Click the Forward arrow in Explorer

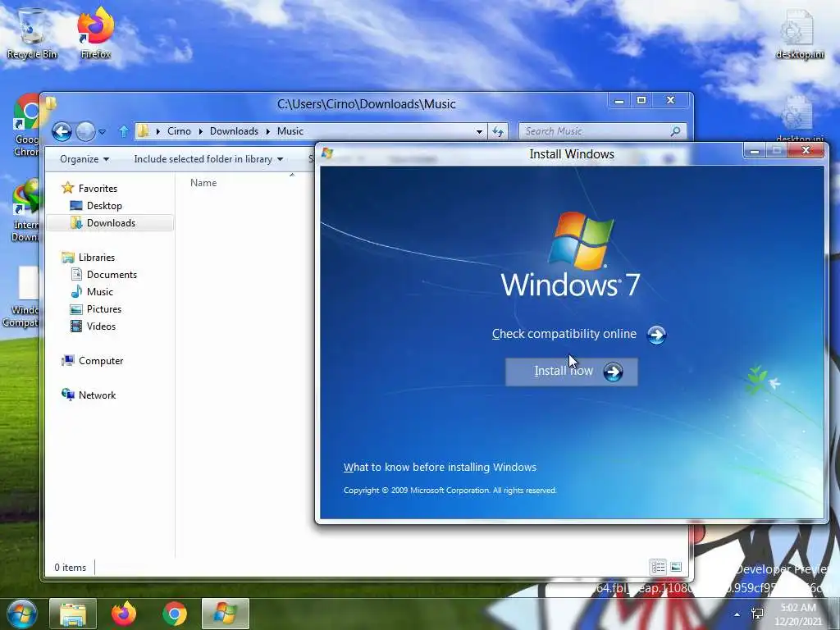click(x=85, y=131)
